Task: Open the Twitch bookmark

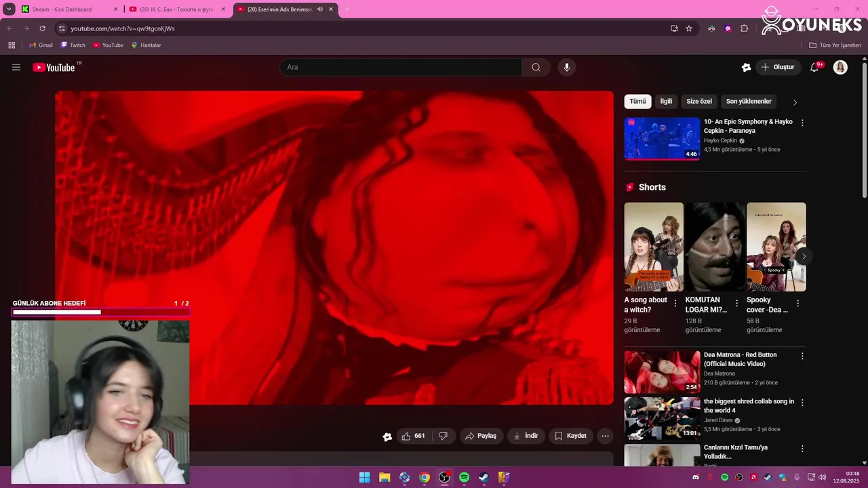Action: [x=73, y=45]
